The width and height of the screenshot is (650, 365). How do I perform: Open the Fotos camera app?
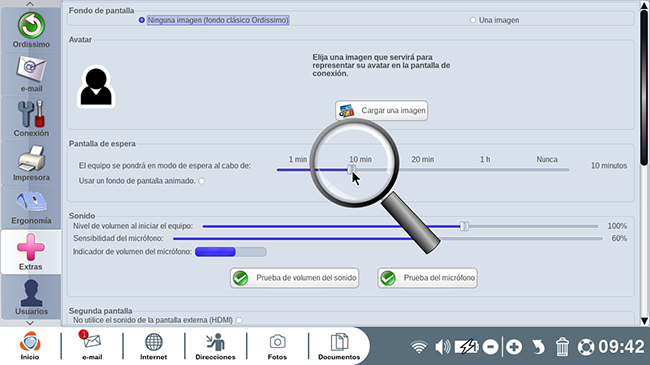[277, 346]
